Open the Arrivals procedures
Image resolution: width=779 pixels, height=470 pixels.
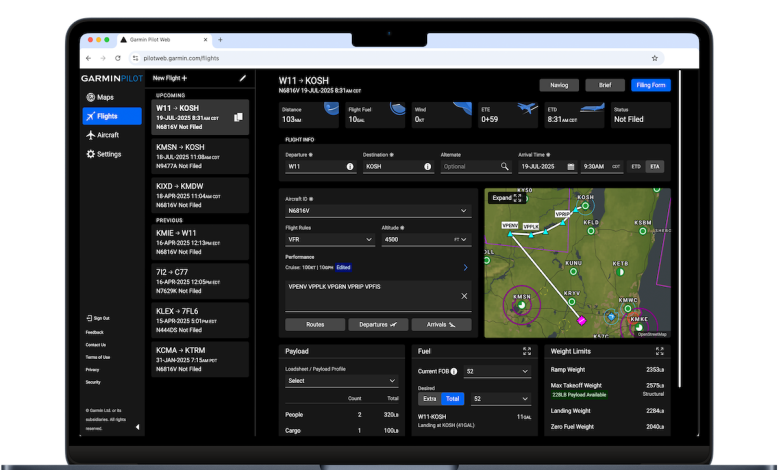(441, 324)
